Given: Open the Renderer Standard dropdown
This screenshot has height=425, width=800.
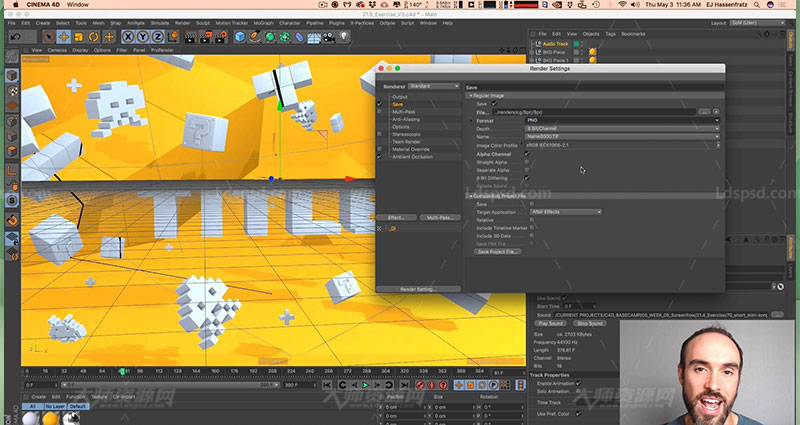Looking at the screenshot, I should 434,86.
